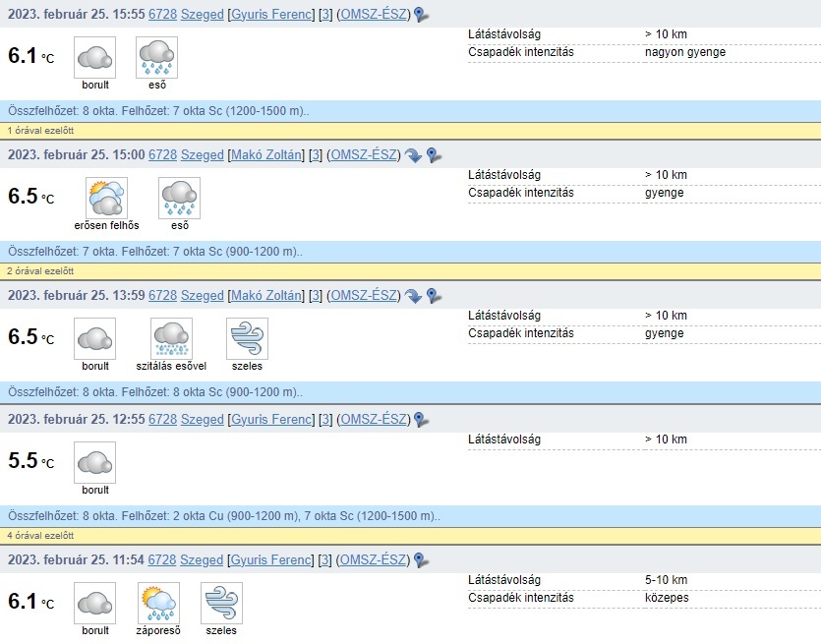The image size is (821, 644).
Task: Click the windy 'szeles' icon in 11:54 report
Action: pyautogui.click(x=221, y=603)
